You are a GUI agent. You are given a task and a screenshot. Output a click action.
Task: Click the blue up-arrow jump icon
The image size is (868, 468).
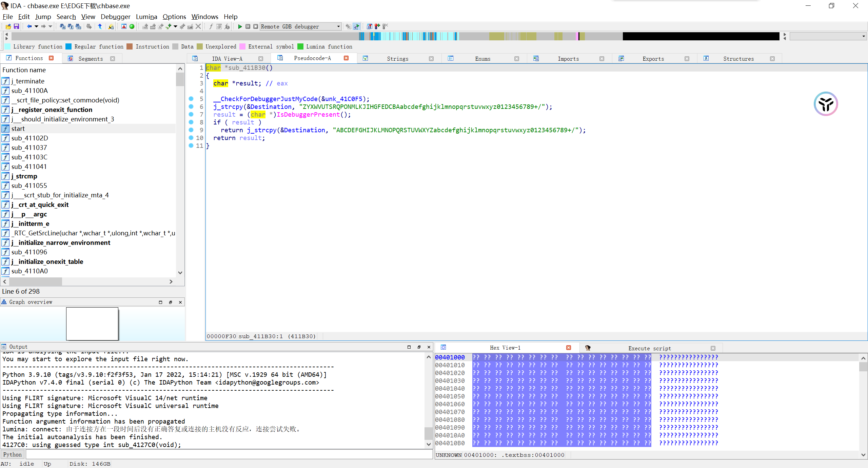[x=100, y=26]
